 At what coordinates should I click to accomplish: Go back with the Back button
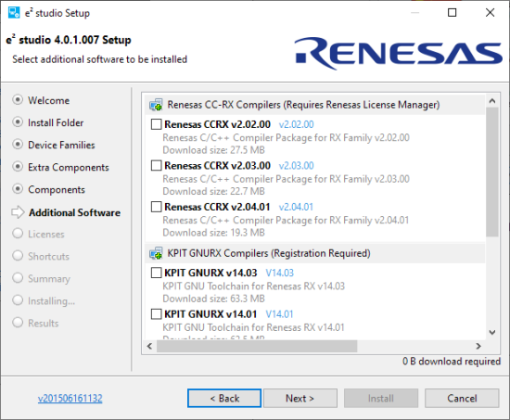click(224, 398)
